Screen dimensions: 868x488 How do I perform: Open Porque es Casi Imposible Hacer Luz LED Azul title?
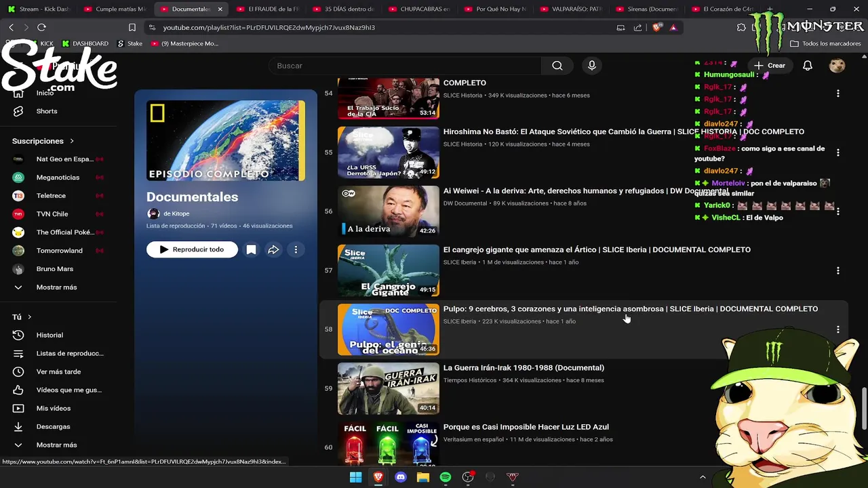coord(526,427)
